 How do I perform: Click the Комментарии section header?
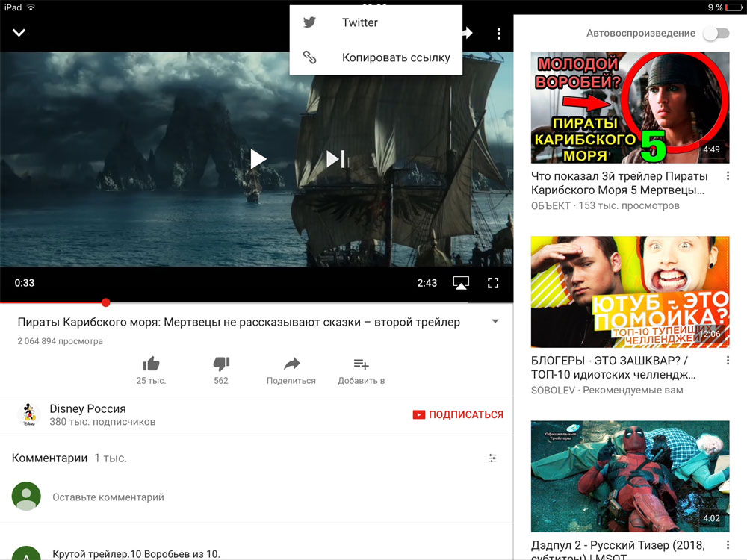(49, 458)
